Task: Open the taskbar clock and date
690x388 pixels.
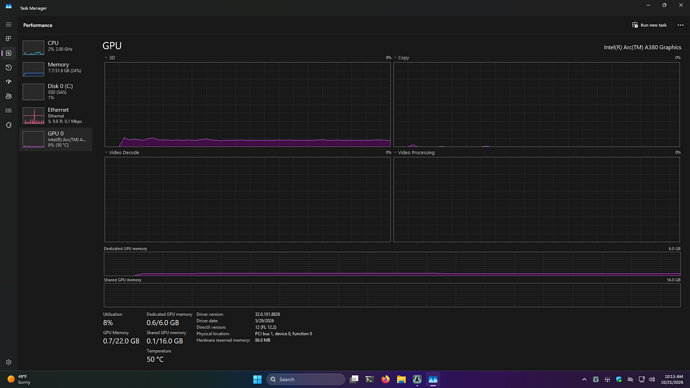Action: click(673, 379)
